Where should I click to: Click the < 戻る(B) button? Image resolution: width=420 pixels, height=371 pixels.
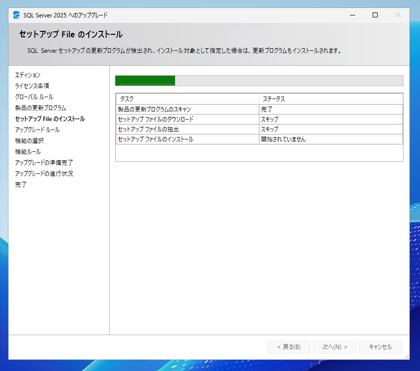pos(289,347)
